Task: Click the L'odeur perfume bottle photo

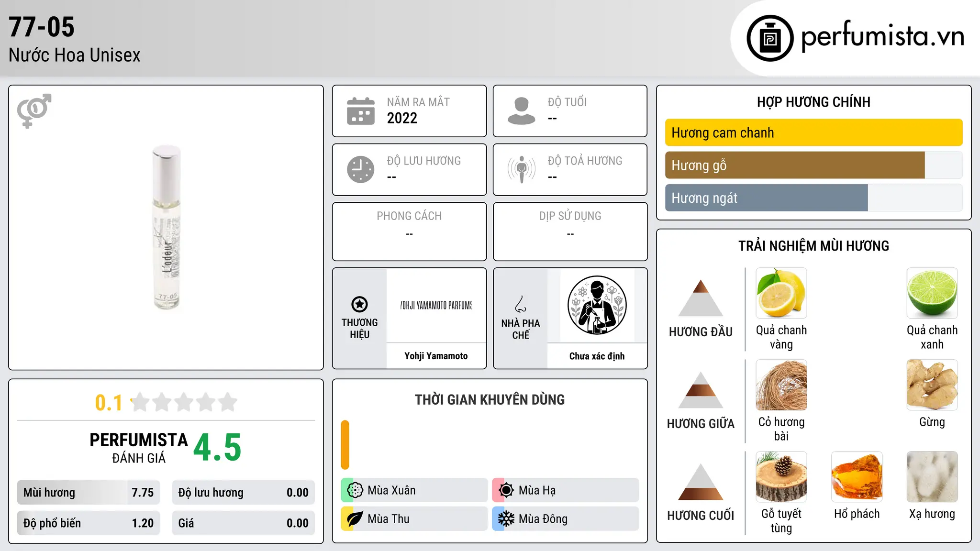Action: 167,227
